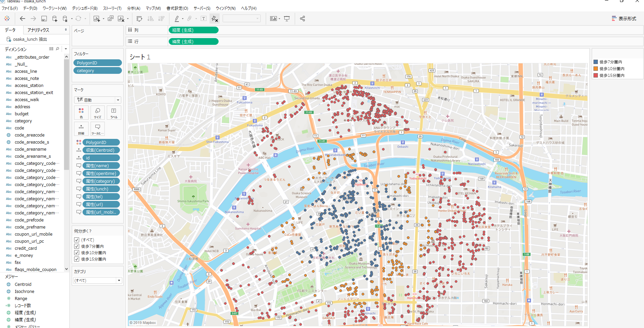This screenshot has height=328, width=644.
Task: Click the ツールヒント (Tooltip) shelf icon
Action: tap(97, 128)
